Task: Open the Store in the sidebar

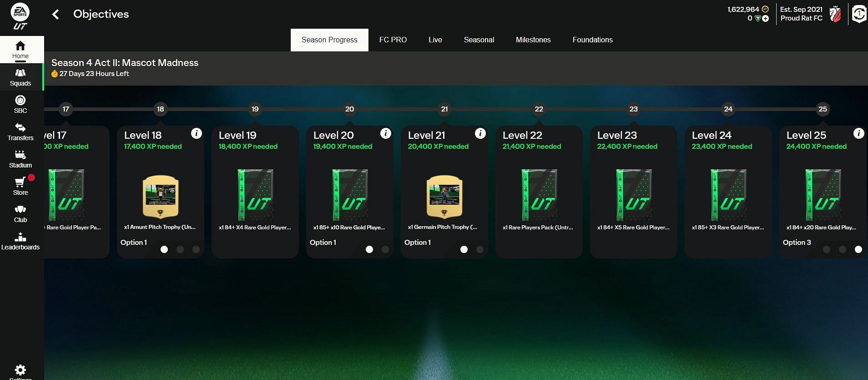Action: coord(20,187)
